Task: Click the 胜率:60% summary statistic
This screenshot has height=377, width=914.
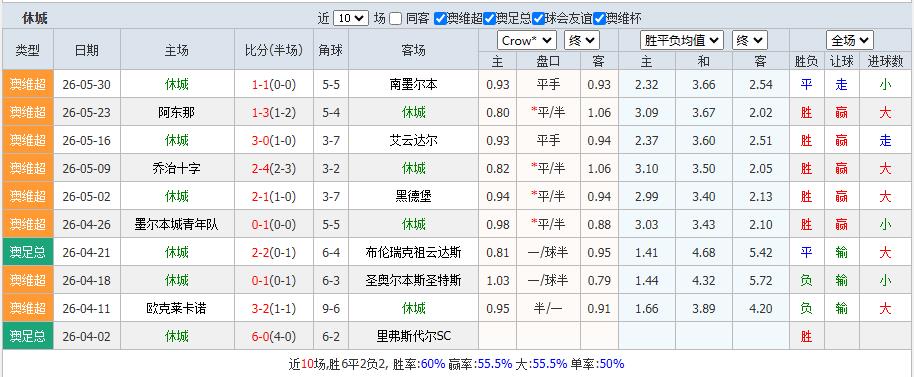Action: point(419,364)
